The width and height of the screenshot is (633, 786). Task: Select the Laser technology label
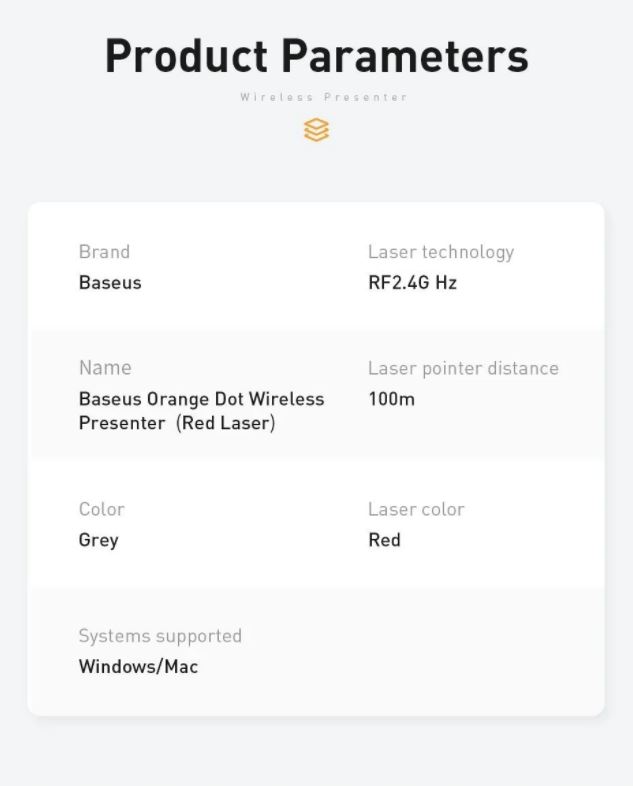441,253
